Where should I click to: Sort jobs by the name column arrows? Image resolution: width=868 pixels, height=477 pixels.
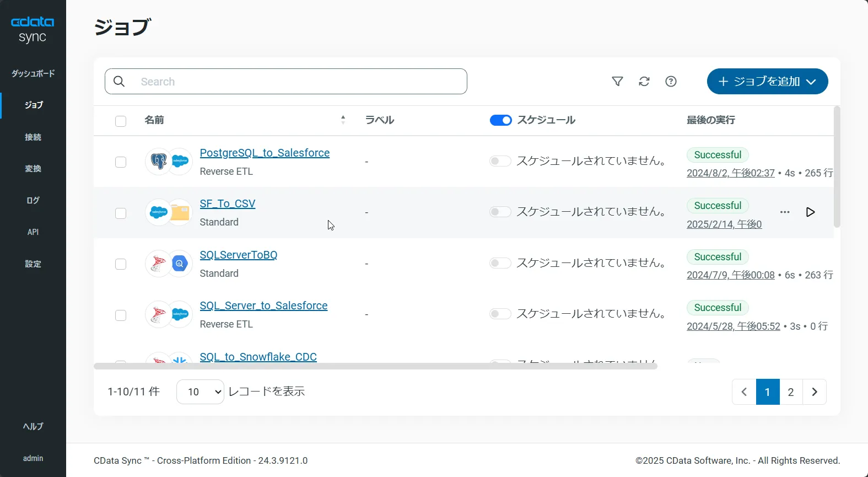tap(343, 120)
